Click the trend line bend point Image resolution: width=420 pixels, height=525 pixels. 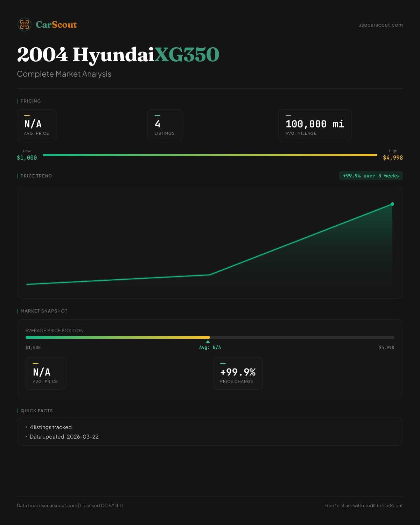tap(210, 275)
